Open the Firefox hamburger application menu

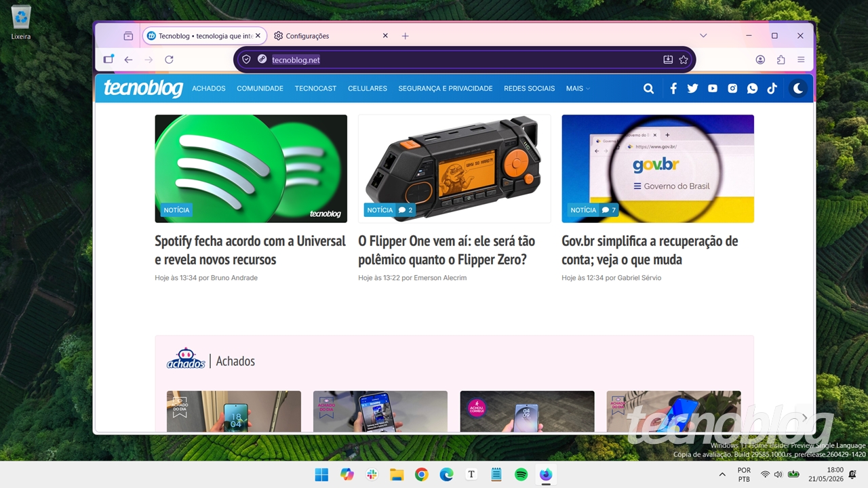801,60
